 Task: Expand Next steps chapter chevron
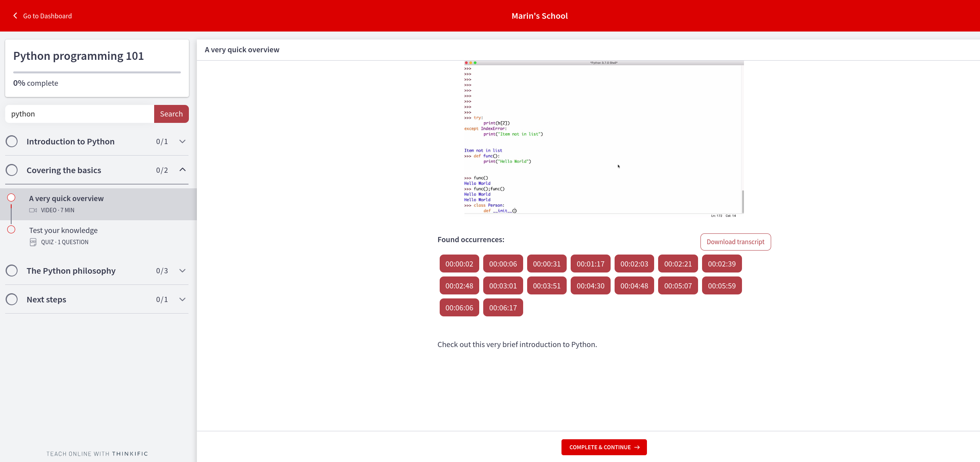pos(183,299)
